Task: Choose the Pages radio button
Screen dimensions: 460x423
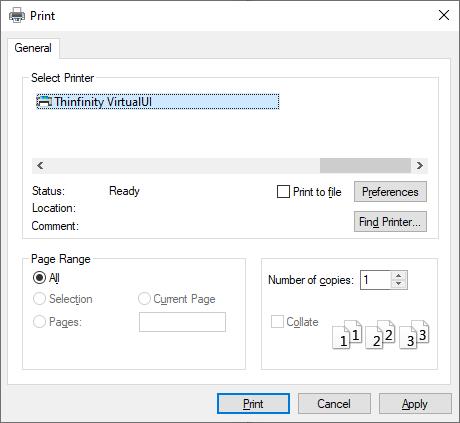Action: point(39,322)
